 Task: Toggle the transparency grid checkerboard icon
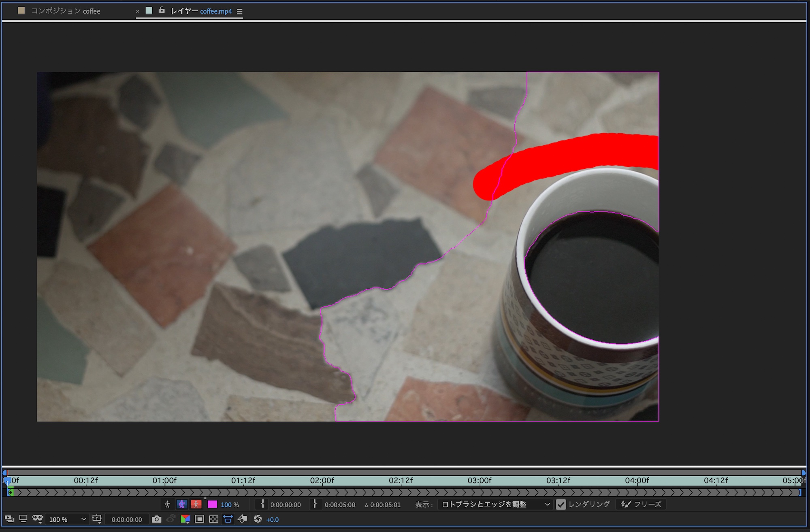click(214, 519)
